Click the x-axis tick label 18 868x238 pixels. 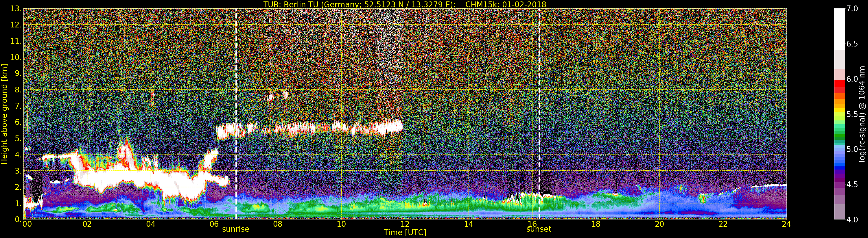[596, 224]
